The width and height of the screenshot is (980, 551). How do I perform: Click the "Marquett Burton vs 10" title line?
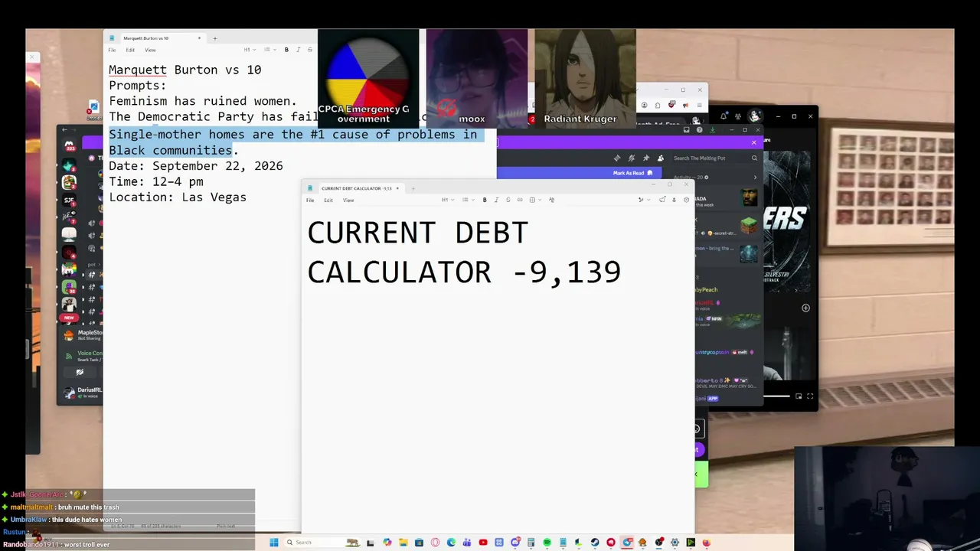pyautogui.click(x=185, y=70)
